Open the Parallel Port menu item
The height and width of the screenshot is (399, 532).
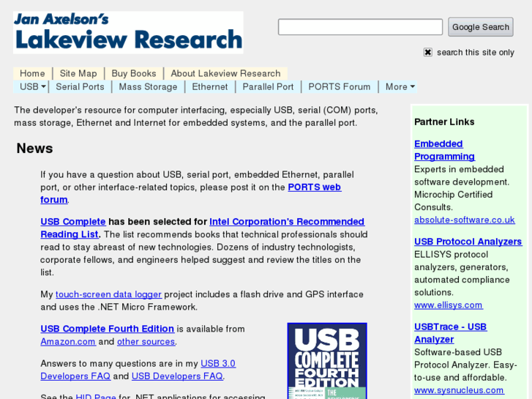[268, 86]
